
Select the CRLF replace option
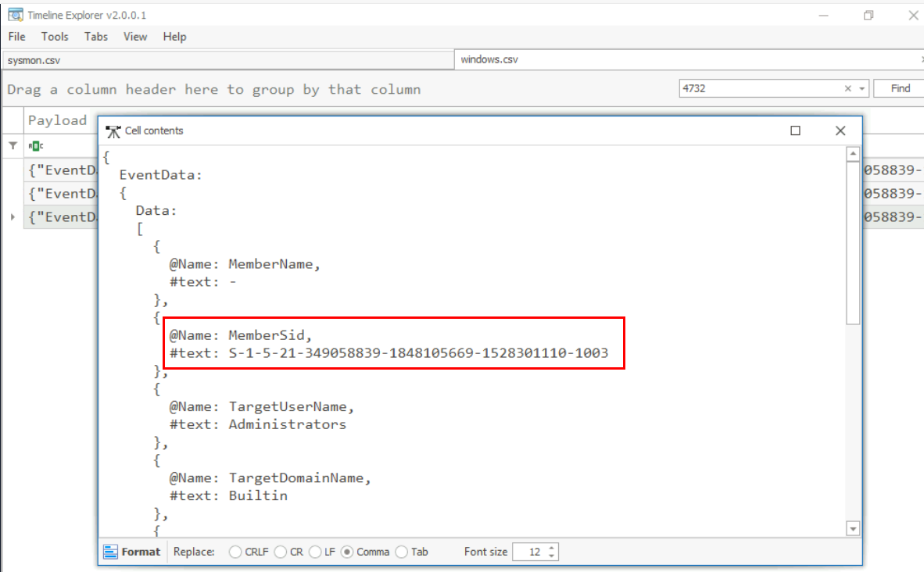tap(235, 552)
